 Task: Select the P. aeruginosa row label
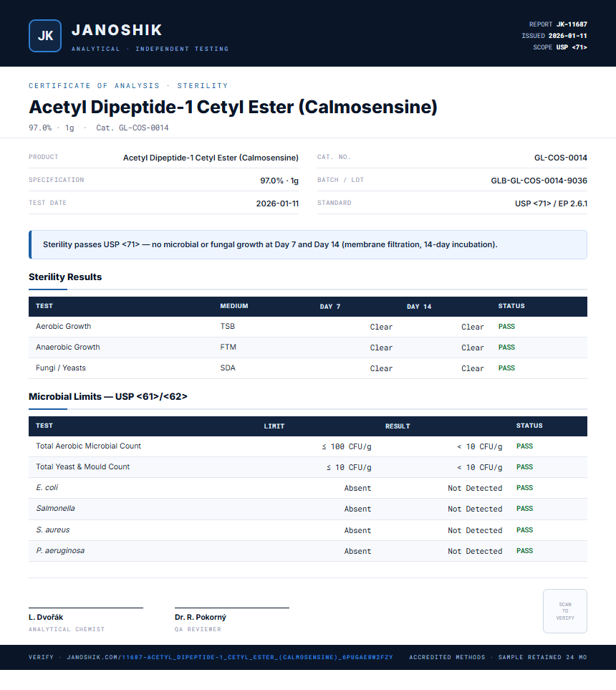[60, 550]
